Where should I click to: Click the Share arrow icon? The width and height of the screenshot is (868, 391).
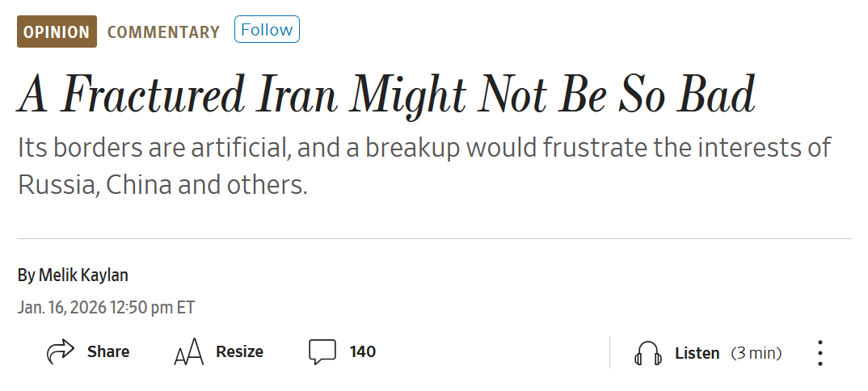(x=61, y=352)
